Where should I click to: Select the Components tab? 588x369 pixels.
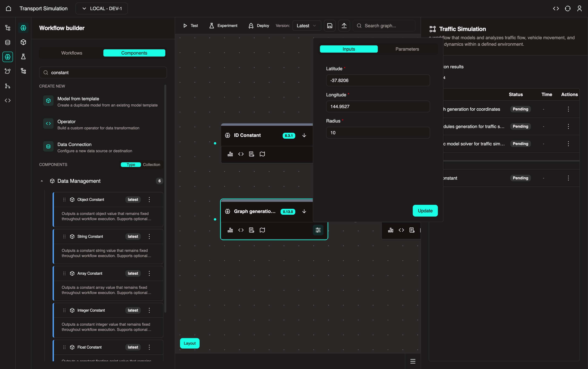point(134,53)
